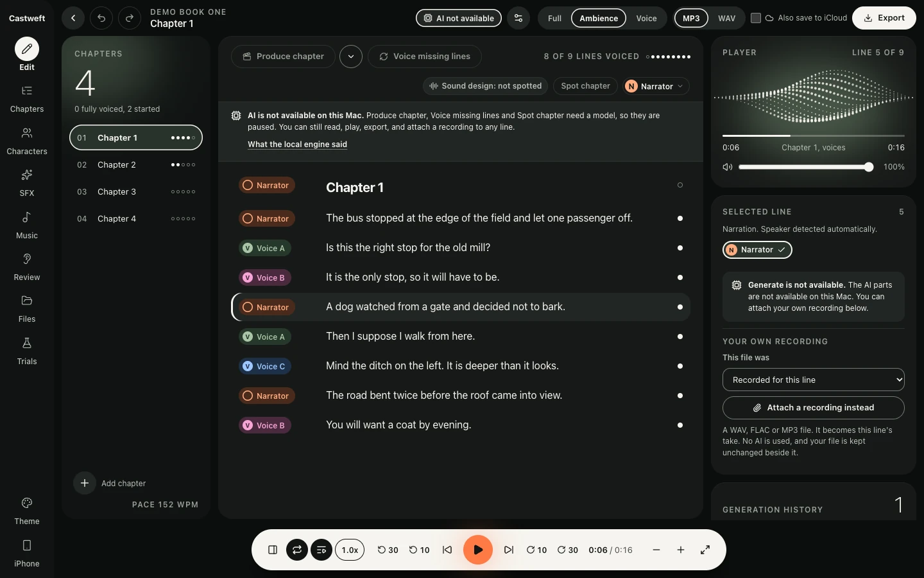Image resolution: width=924 pixels, height=578 pixels.
Task: Enable Also save to iCloud checkbox
Action: 756,18
